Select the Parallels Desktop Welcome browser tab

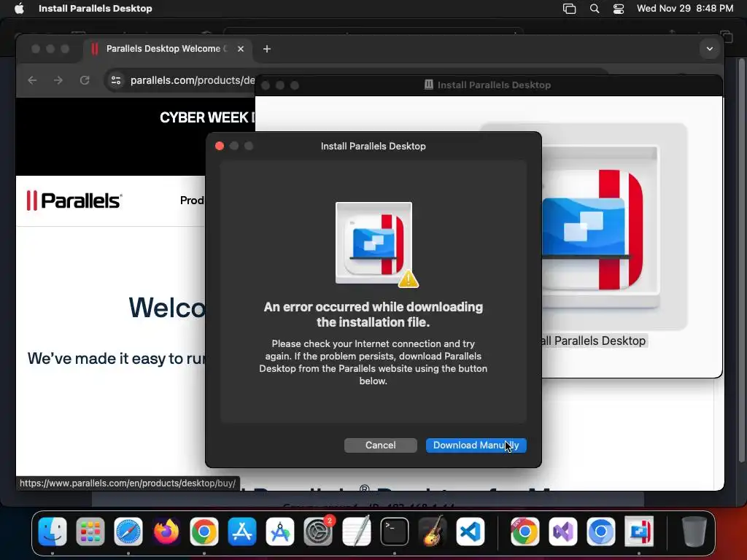coord(167,49)
